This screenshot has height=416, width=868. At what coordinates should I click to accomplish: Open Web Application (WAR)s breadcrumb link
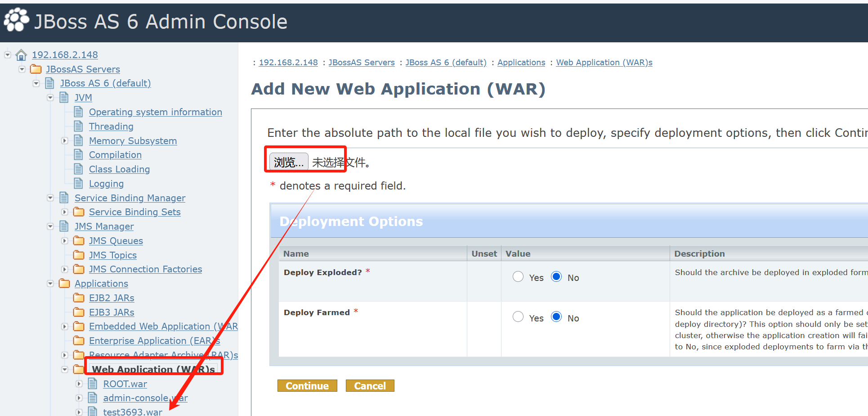coord(604,63)
